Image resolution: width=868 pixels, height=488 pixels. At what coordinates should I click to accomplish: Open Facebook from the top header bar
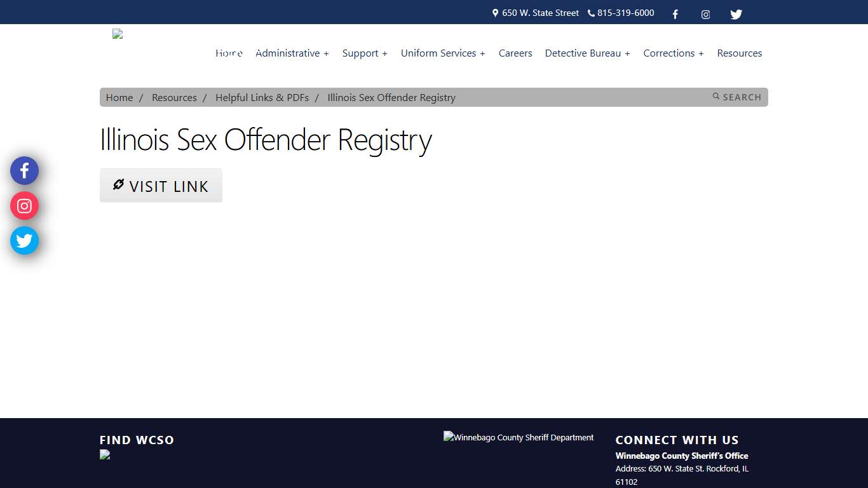pos(675,13)
